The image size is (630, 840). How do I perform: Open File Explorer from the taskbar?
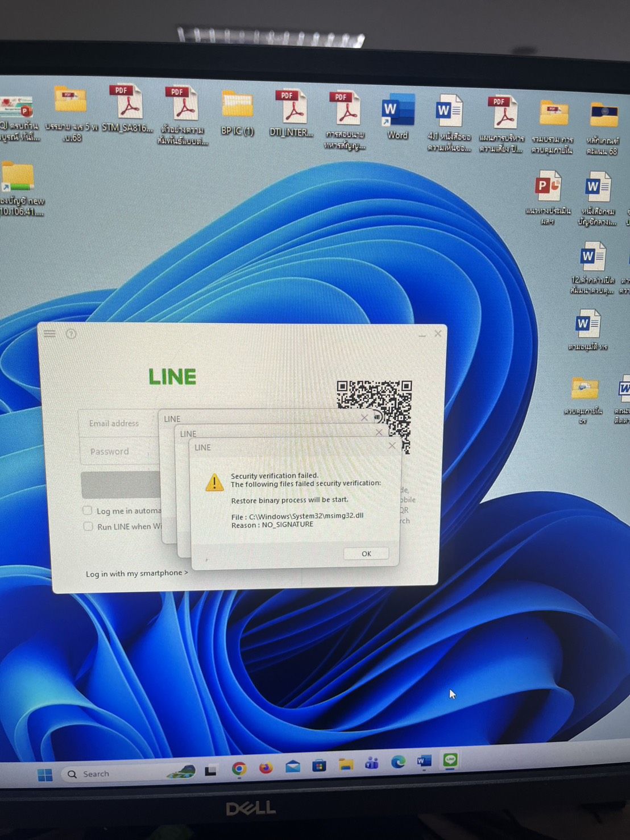coord(346,765)
